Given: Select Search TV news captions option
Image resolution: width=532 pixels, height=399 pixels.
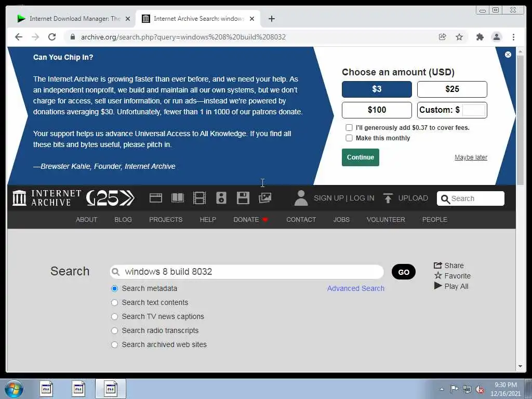Looking at the screenshot, I should (115, 316).
